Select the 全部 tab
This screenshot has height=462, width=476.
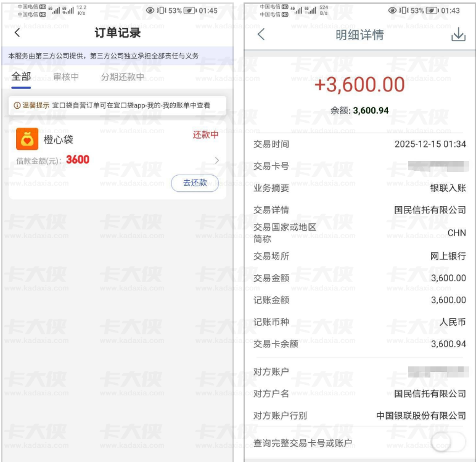click(x=21, y=76)
